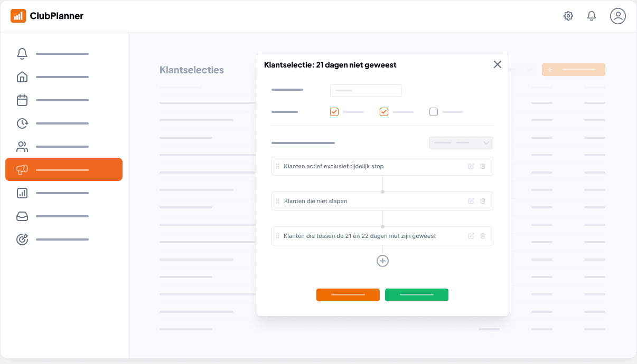Open notifications bell in top bar
This screenshot has width=637, height=364.
(x=592, y=16)
